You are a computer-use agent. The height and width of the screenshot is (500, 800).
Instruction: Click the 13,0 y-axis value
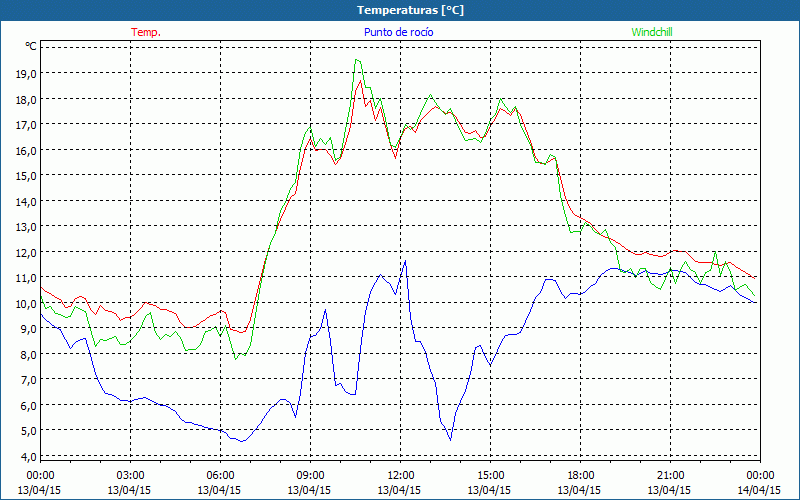click(27, 227)
